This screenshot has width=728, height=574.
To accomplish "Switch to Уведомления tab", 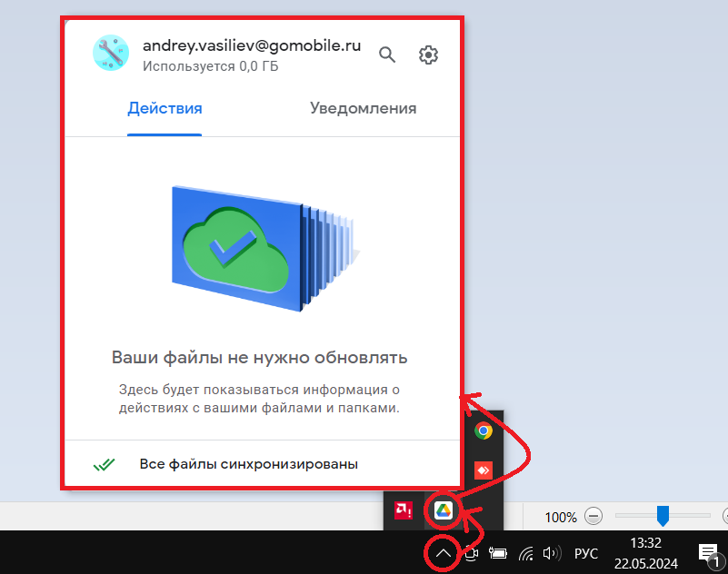I will pos(363,109).
